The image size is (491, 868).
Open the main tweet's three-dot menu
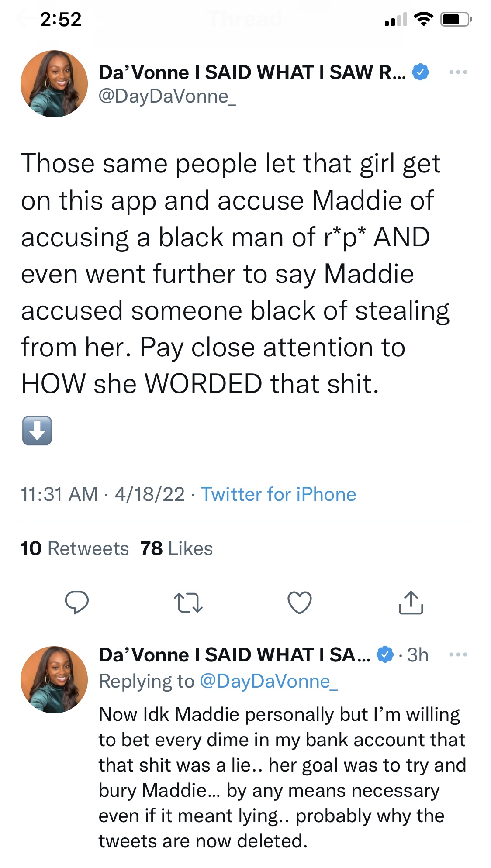458,72
